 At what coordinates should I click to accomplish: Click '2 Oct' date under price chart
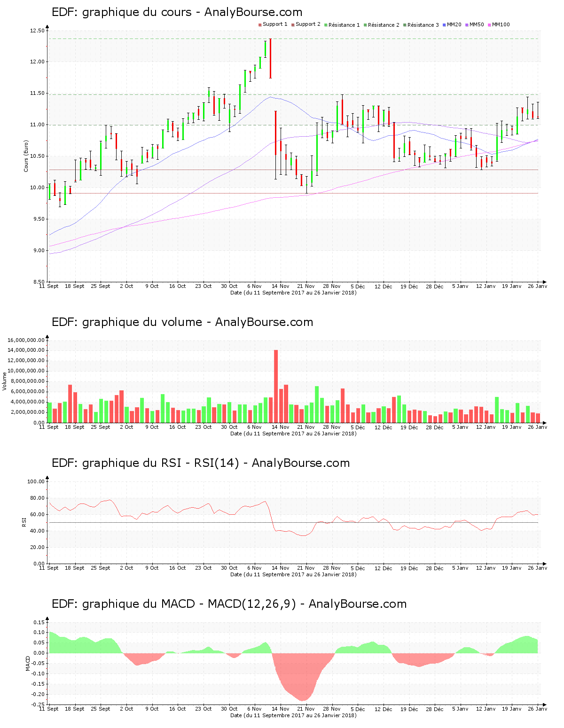click(x=126, y=286)
